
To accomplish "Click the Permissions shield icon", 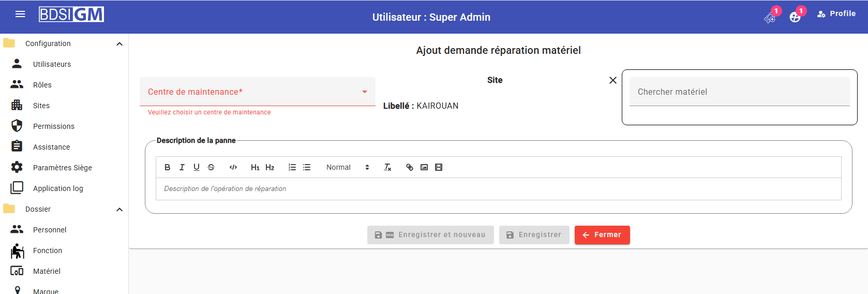I will pos(17,126).
